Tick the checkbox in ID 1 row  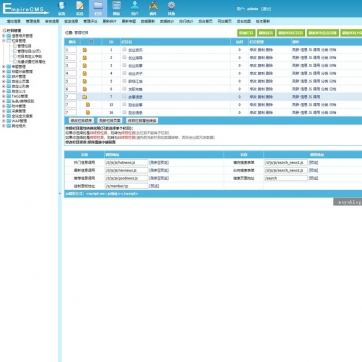click(124, 49)
